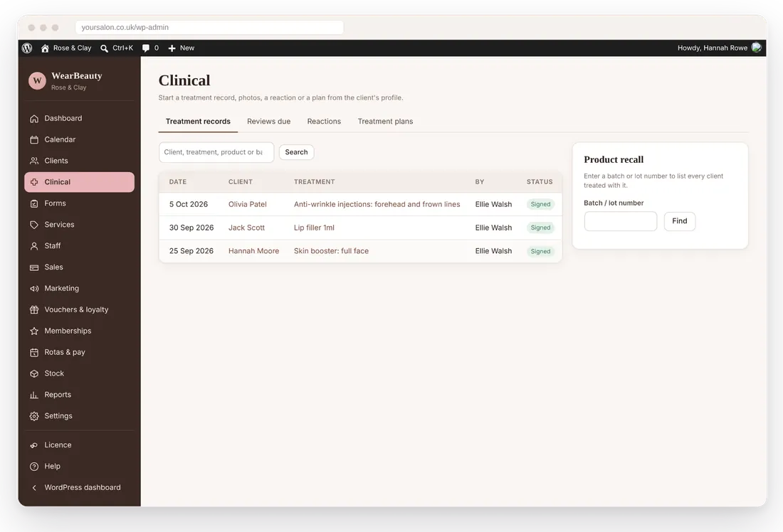The height and width of the screenshot is (532, 783).
Task: Focus the Batch / lot number field
Action: click(620, 221)
